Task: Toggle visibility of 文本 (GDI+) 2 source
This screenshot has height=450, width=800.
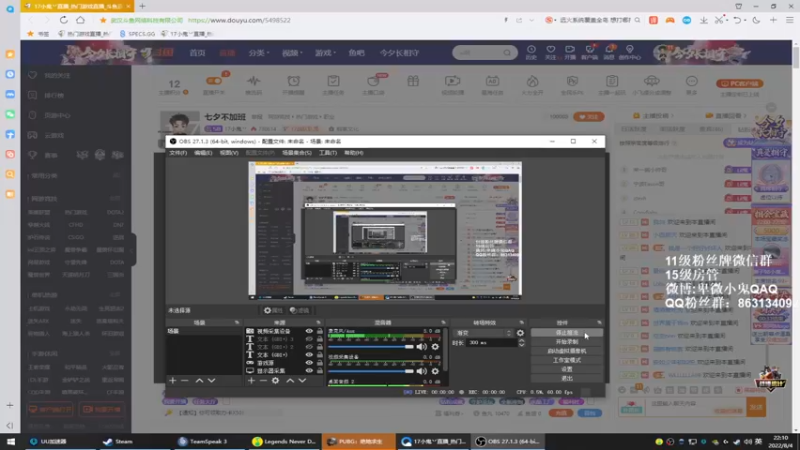Action: click(309, 347)
